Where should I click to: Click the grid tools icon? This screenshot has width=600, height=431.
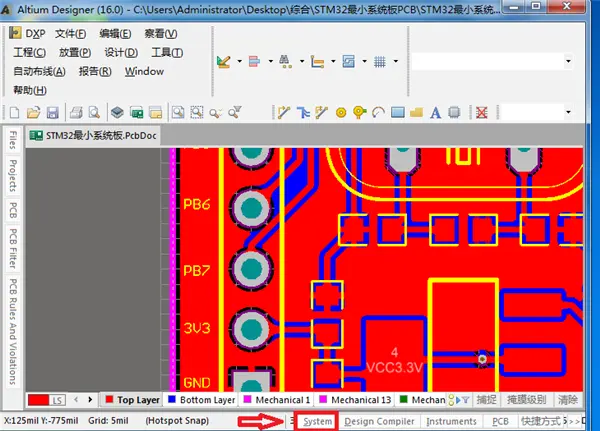pos(380,61)
